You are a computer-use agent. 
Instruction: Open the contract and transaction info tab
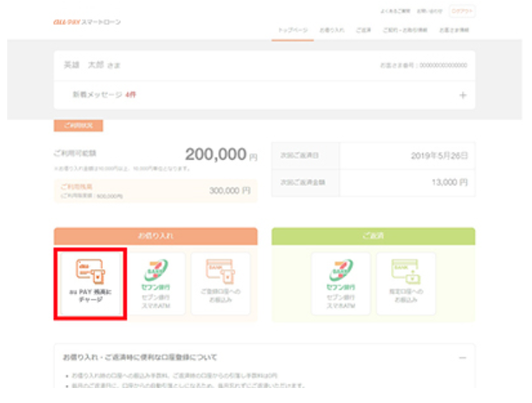coord(405,30)
